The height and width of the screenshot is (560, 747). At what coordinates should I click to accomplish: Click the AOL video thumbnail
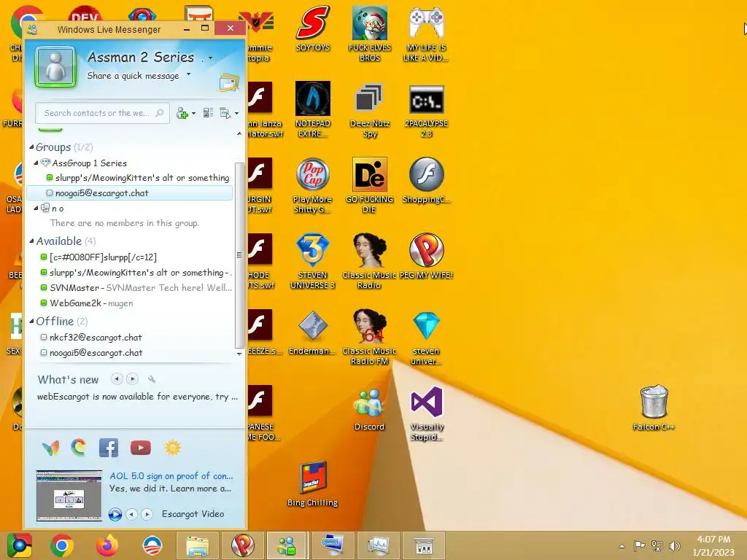click(69, 495)
